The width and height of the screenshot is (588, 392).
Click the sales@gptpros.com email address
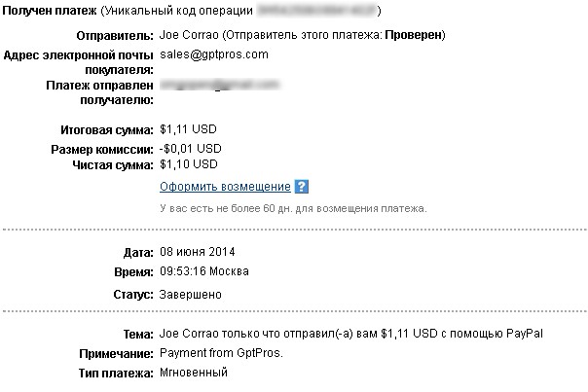click(x=213, y=54)
